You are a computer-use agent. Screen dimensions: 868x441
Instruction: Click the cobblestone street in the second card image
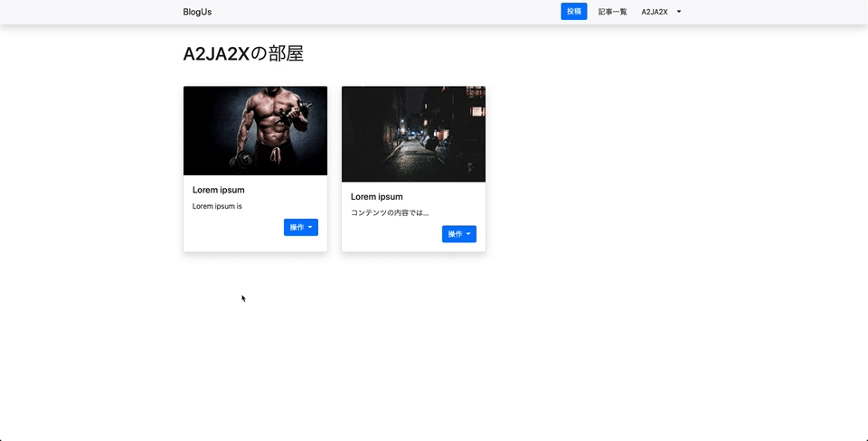(410, 164)
